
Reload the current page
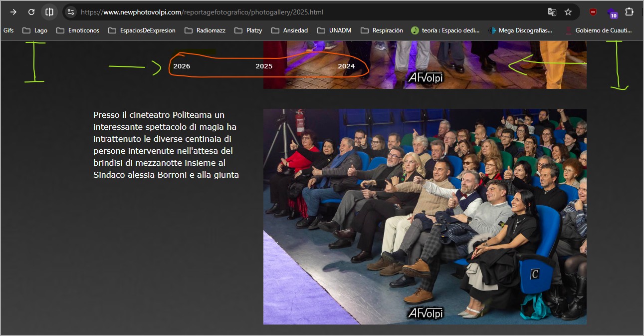pyautogui.click(x=31, y=12)
